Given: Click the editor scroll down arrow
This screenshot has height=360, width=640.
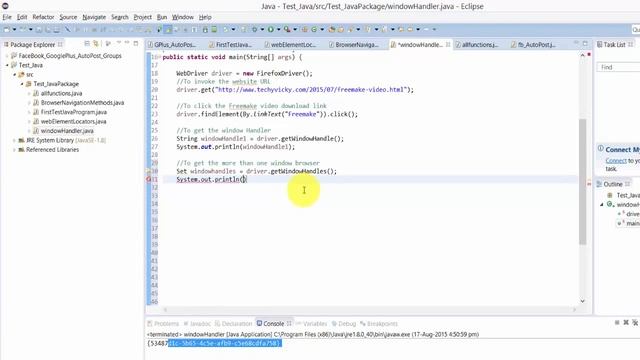Looking at the screenshot, I should (x=582, y=301).
